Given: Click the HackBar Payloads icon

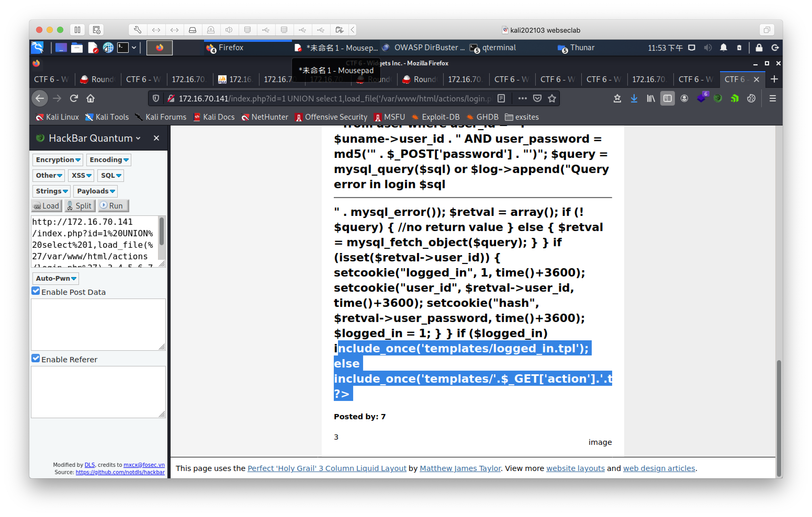Looking at the screenshot, I should 95,191.
